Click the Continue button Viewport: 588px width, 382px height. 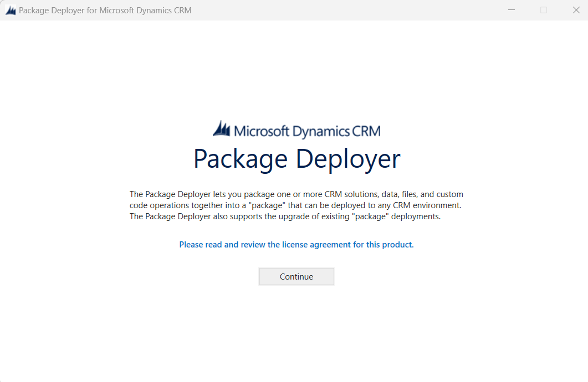296,276
